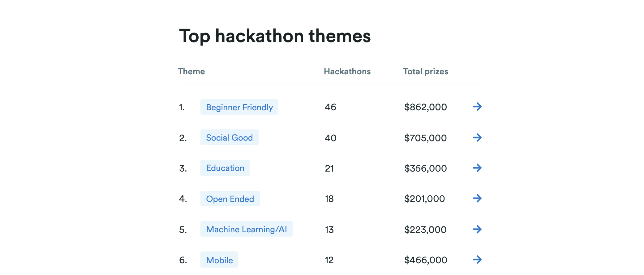
Task: Click the Theme column header
Action: [191, 72]
